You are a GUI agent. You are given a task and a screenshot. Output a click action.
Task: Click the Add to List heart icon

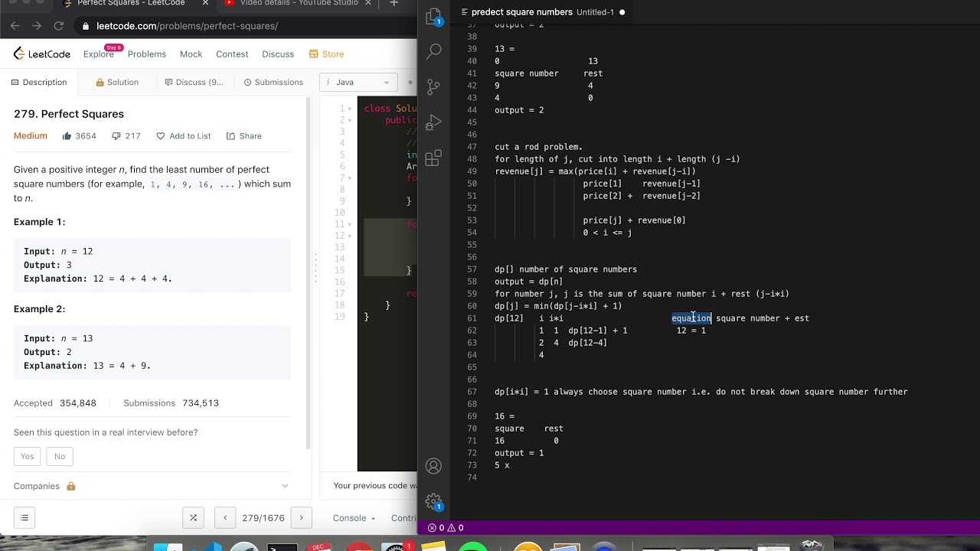[160, 136]
